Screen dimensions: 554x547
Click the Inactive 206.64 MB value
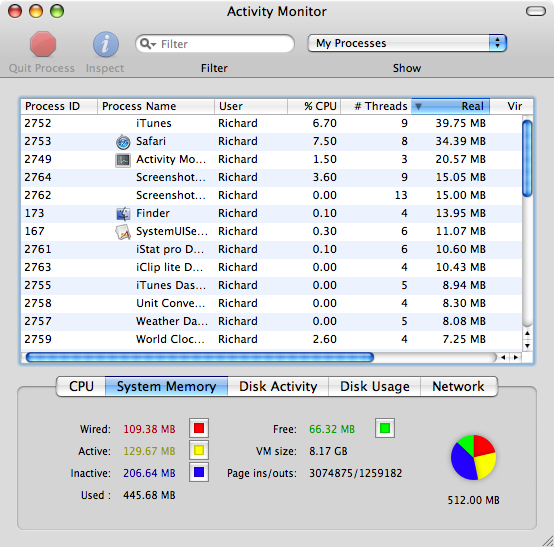pyautogui.click(x=149, y=473)
